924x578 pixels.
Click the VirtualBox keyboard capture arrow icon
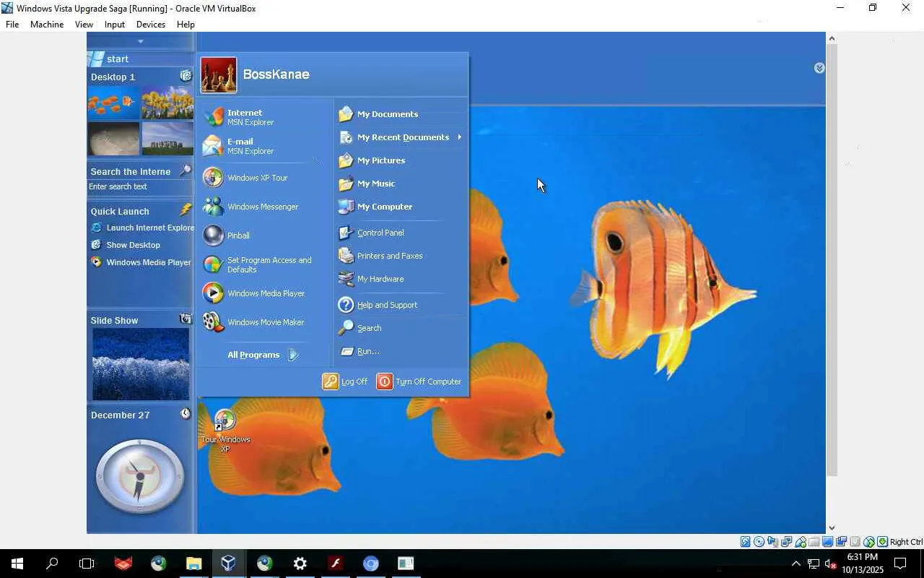click(x=883, y=542)
